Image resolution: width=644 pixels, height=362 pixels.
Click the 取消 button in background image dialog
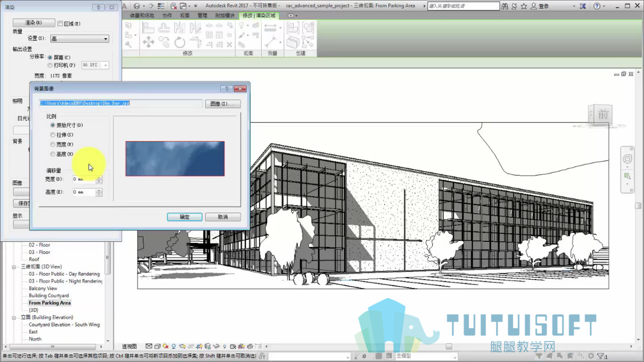click(223, 217)
